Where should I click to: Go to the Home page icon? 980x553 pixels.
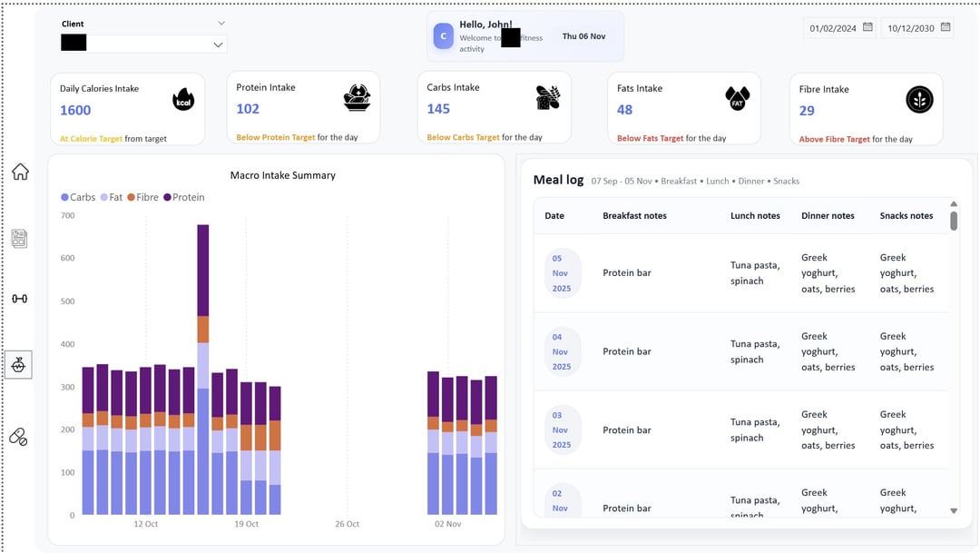coord(20,173)
